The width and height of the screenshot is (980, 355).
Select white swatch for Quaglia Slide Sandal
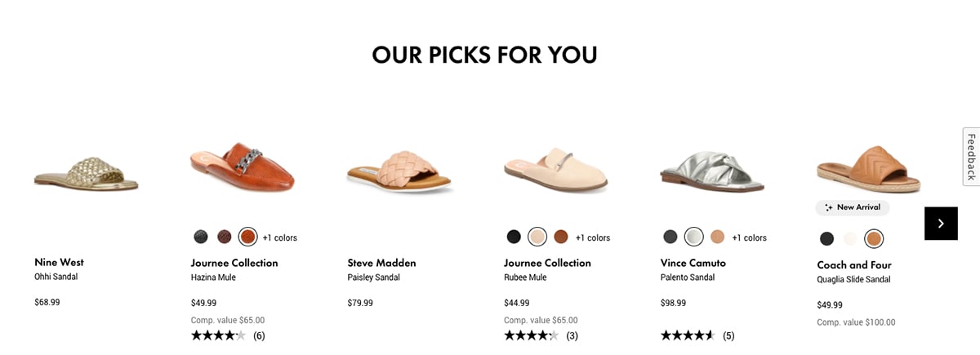[x=851, y=239]
